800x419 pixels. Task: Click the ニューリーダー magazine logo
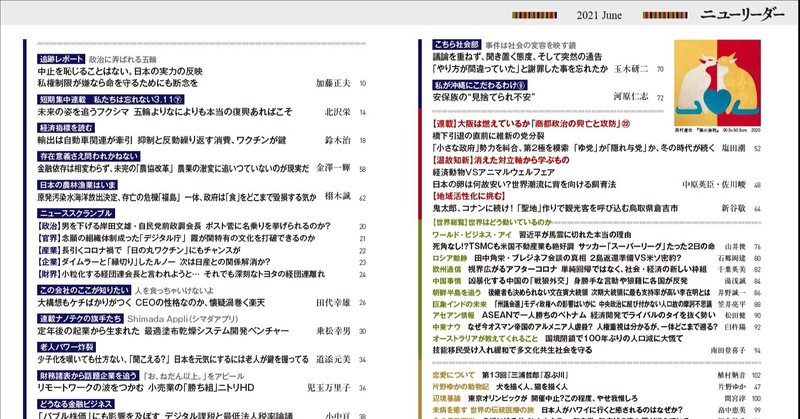742,15
